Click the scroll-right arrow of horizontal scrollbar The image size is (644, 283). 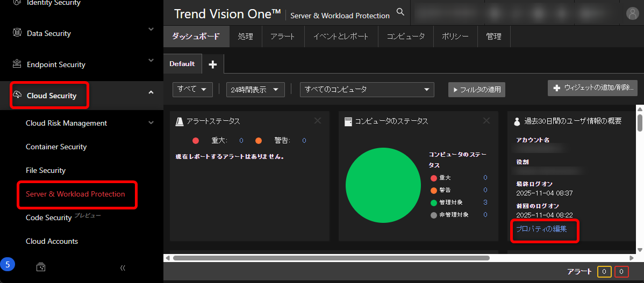632,258
